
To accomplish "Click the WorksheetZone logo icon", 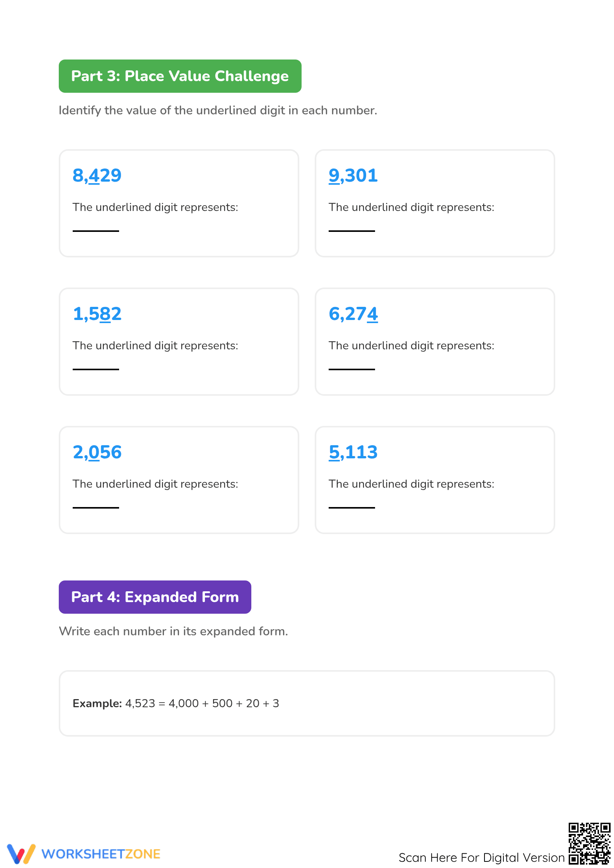I will pyautogui.click(x=21, y=854).
